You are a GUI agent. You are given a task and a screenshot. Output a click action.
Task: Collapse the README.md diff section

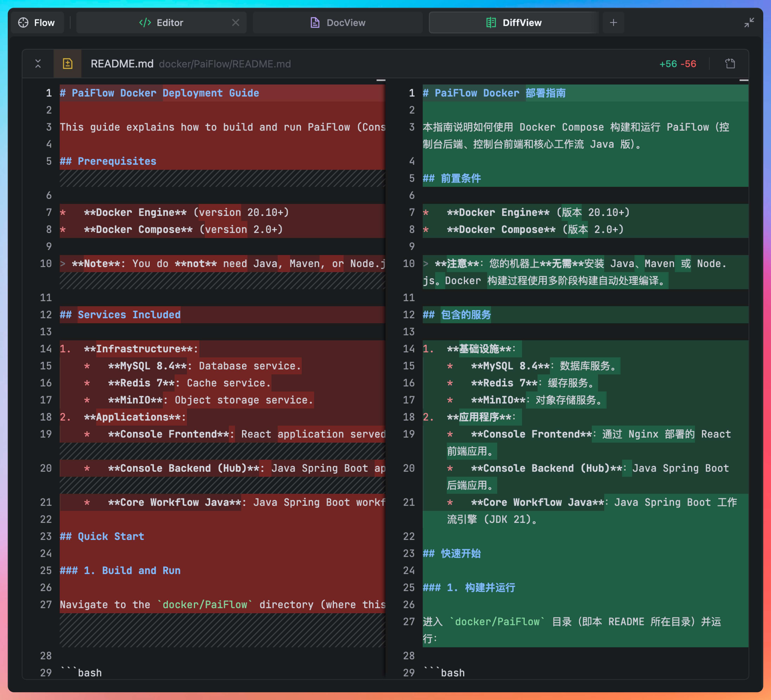(38, 63)
